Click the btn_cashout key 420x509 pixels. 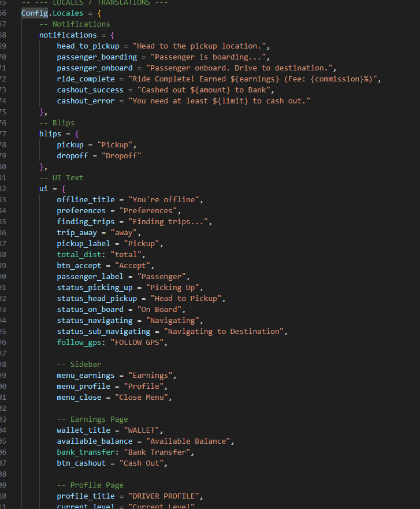tap(81, 463)
